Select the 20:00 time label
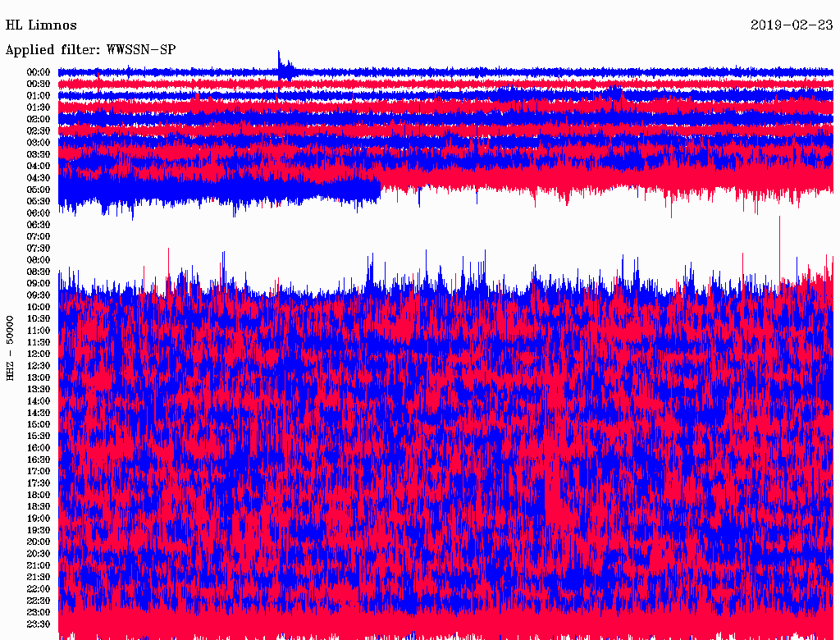This screenshot has width=840, height=640. 39,542
